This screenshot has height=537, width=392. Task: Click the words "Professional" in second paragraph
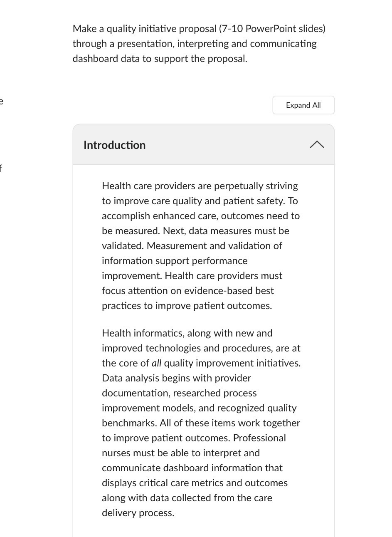click(259, 438)
